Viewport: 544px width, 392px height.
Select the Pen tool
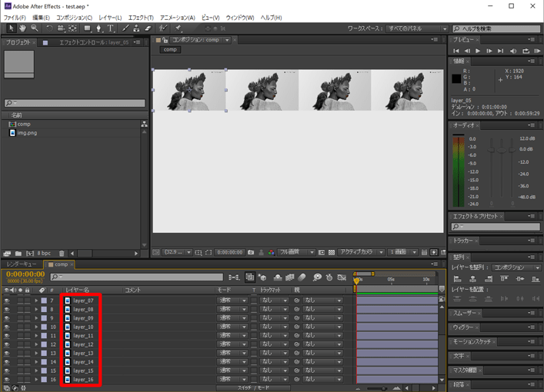click(99, 28)
